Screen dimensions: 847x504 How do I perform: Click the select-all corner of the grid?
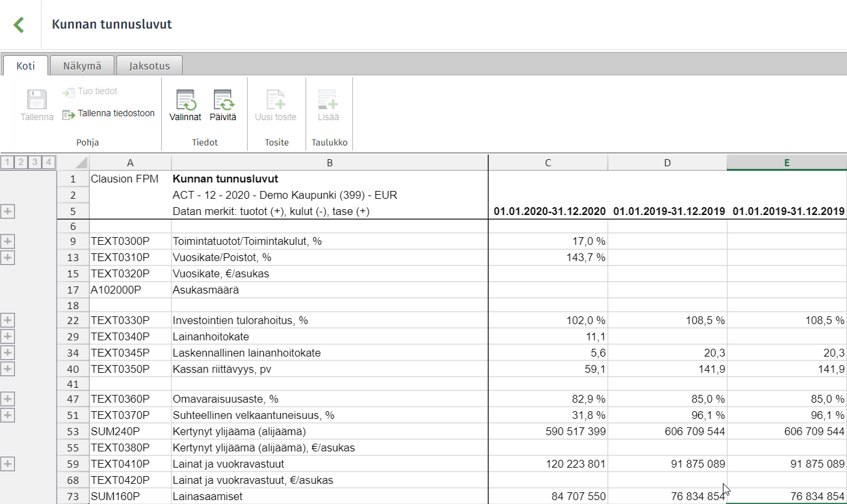tap(73, 162)
